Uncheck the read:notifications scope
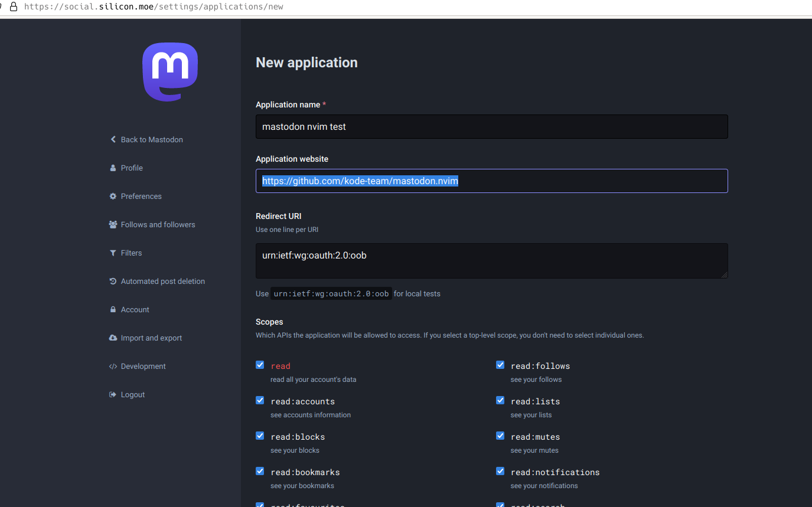812x507 pixels. [500, 471]
